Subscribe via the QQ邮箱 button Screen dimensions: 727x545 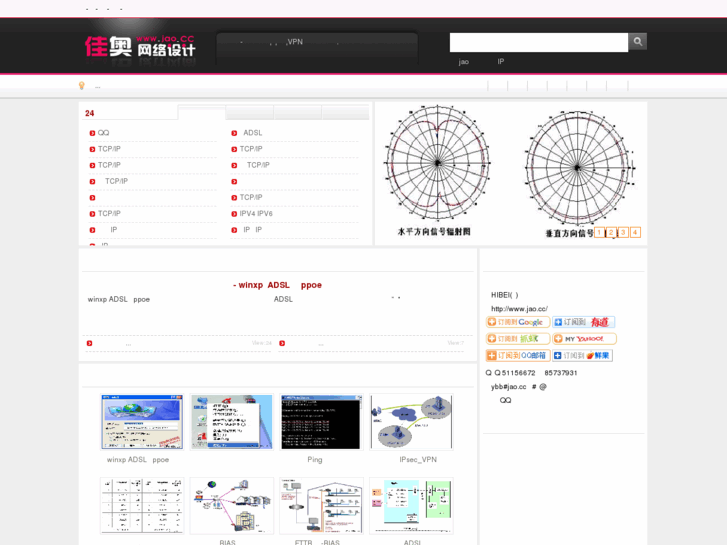tap(518, 355)
